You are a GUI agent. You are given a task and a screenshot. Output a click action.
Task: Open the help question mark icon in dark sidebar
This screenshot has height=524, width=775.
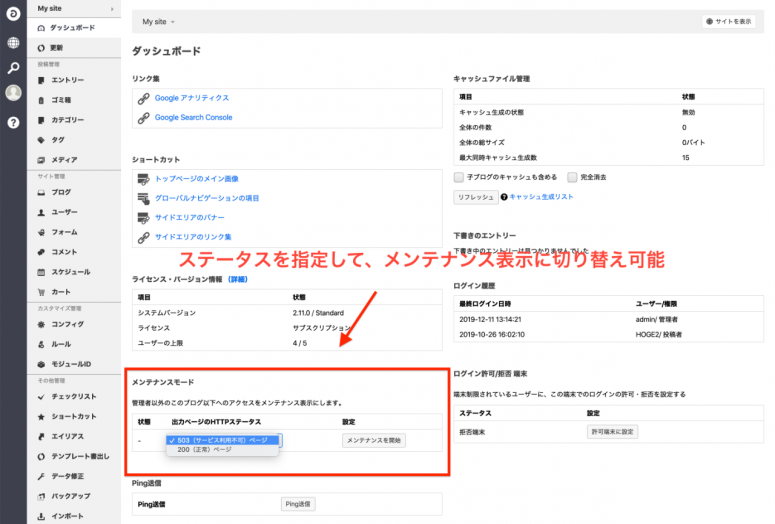pos(13,123)
